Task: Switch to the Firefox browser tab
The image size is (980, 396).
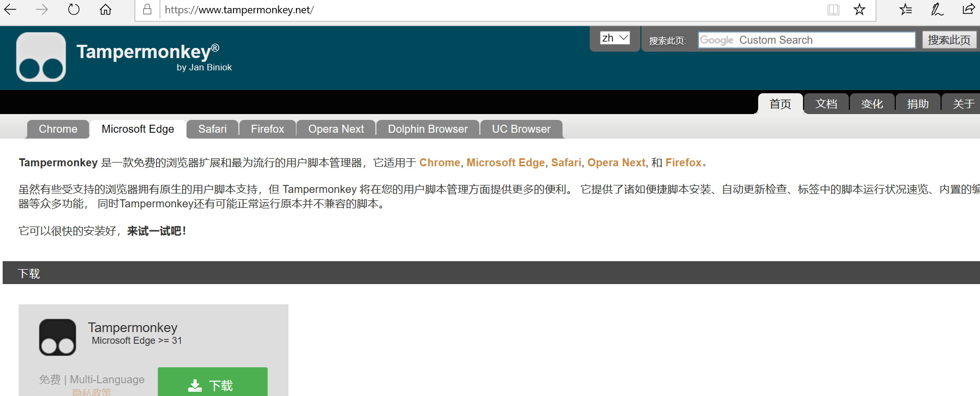Action: [268, 129]
